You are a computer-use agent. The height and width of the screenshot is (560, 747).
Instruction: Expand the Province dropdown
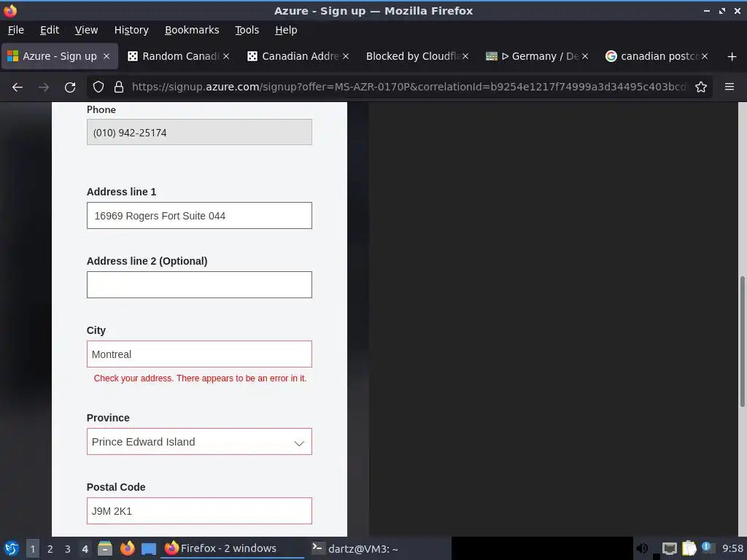(199, 441)
